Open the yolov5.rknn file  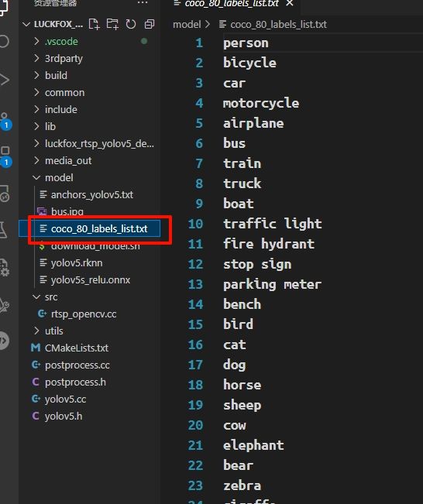(77, 263)
